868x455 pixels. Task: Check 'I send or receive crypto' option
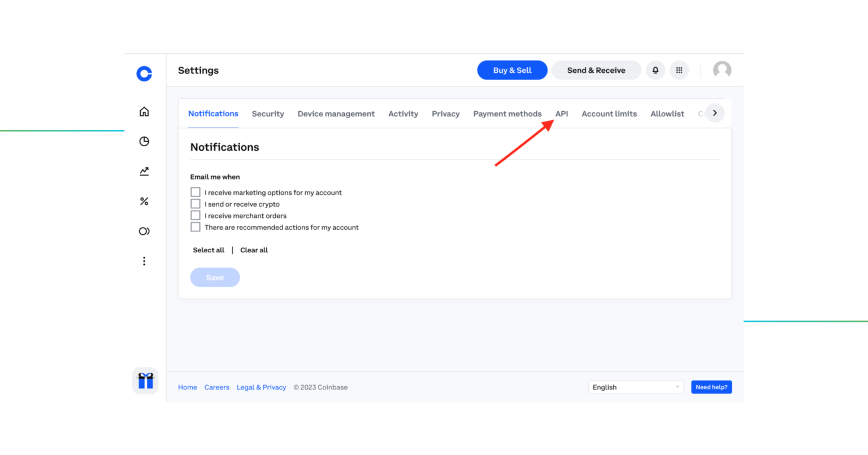(x=195, y=203)
